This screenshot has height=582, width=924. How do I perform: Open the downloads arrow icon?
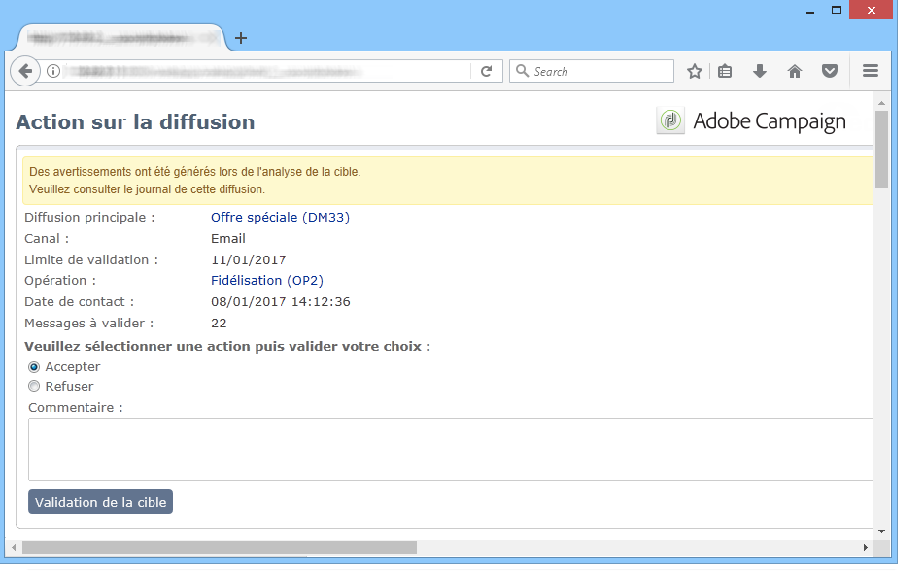(x=760, y=71)
